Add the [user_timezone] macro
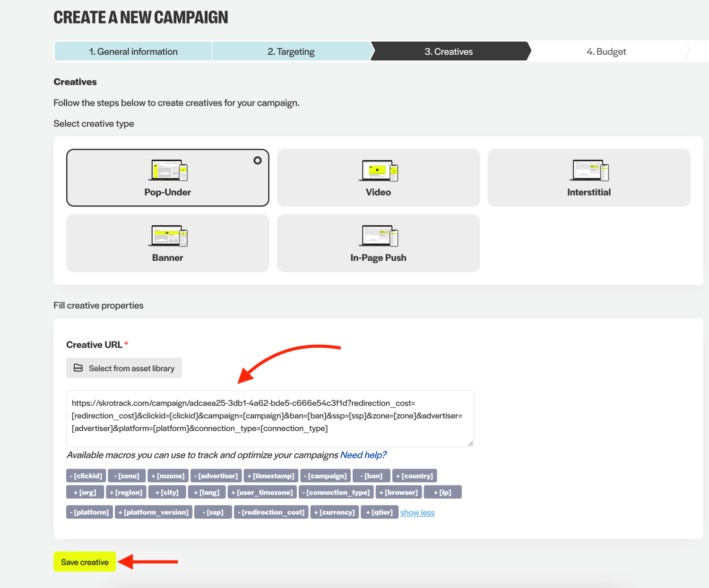The width and height of the screenshot is (709, 588). pyautogui.click(x=262, y=492)
